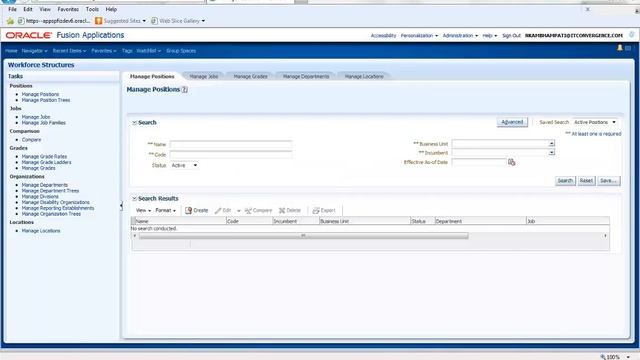Click the Compare icon in results toolbar
This screenshot has height=360, width=640.
pyautogui.click(x=248, y=211)
